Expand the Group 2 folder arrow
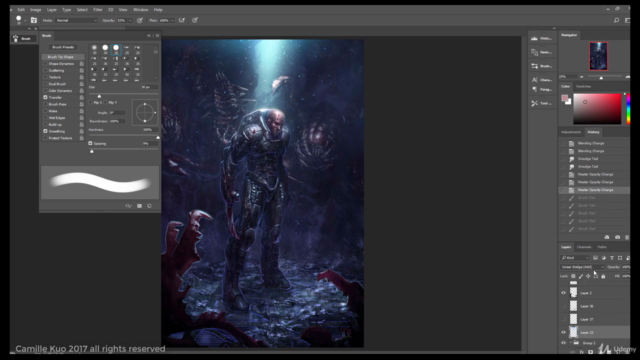Image resolution: width=640 pixels, height=360 pixels. click(x=571, y=343)
